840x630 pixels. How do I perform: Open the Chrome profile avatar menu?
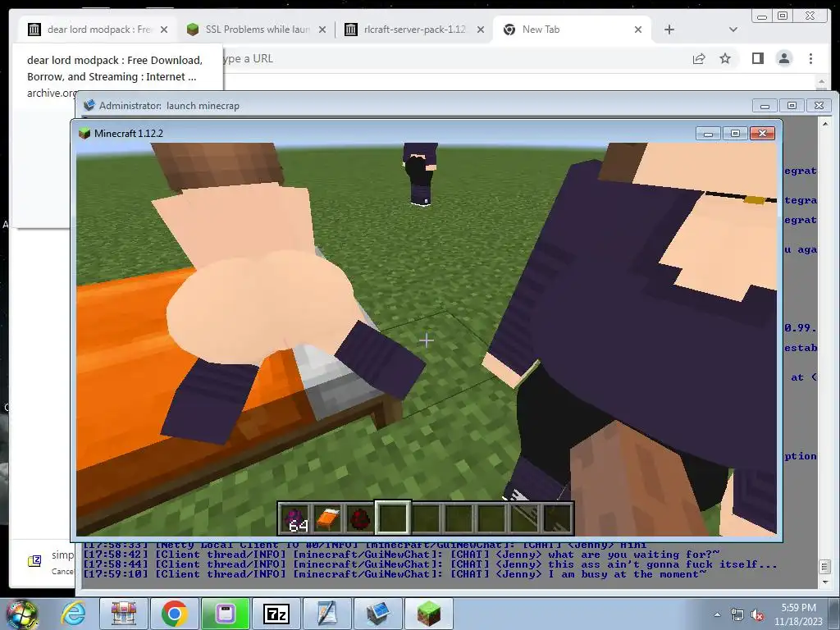click(783, 58)
